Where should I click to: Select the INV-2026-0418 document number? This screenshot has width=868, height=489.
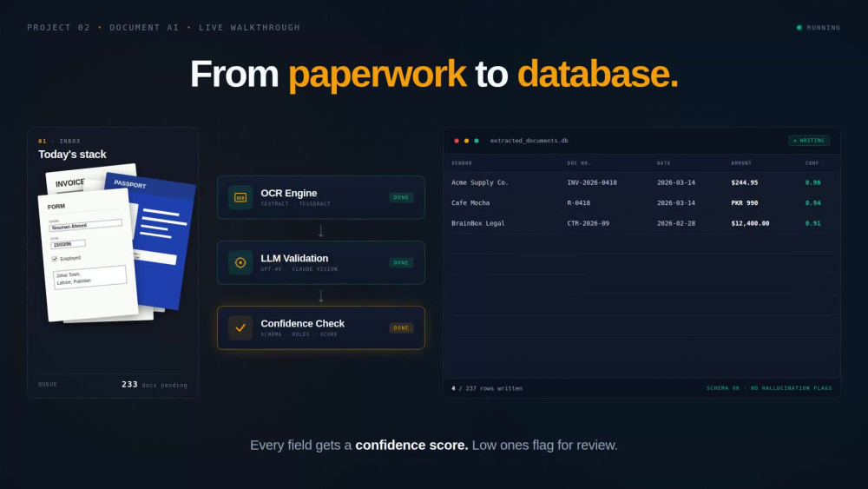pos(592,182)
